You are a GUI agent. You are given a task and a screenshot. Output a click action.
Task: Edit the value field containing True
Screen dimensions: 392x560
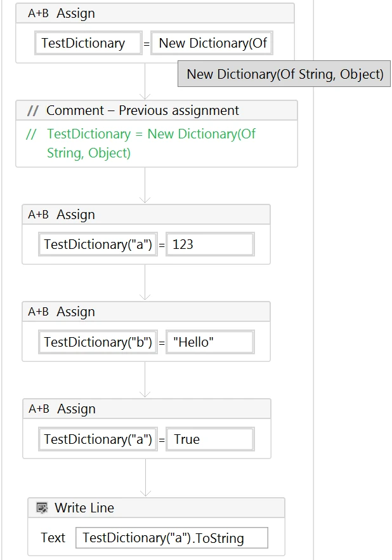210,439
